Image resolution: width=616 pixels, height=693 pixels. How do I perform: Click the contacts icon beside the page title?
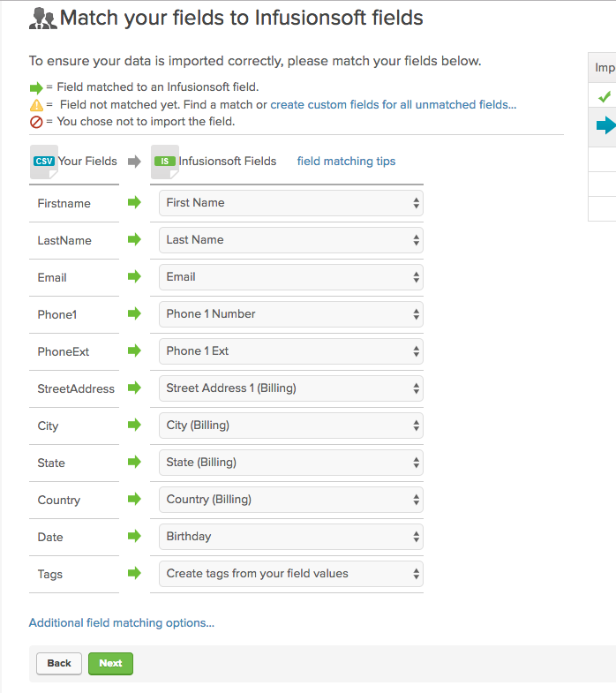tap(43, 19)
